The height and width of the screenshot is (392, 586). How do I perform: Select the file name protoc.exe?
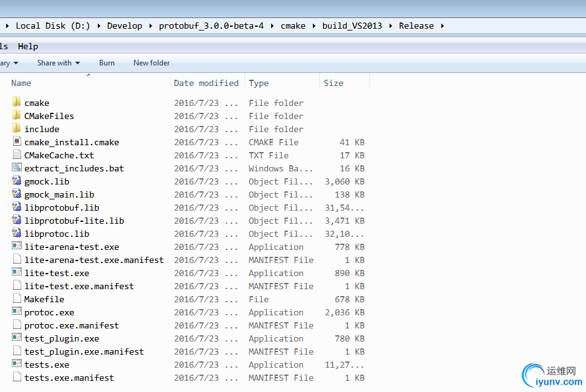pos(49,312)
